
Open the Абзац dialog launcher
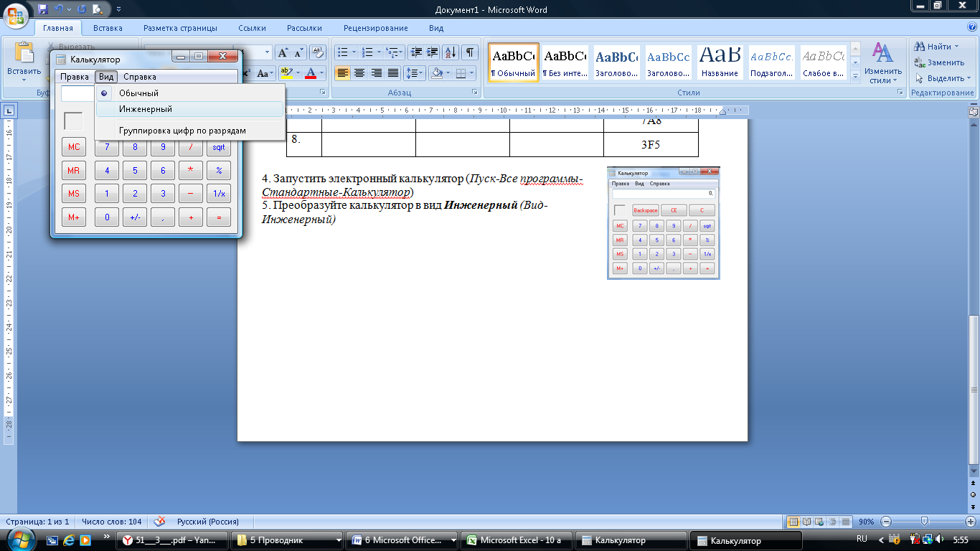tap(474, 93)
